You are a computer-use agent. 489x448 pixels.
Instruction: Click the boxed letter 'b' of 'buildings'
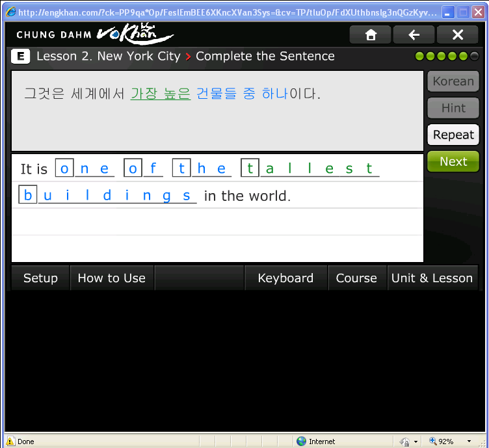click(x=28, y=194)
